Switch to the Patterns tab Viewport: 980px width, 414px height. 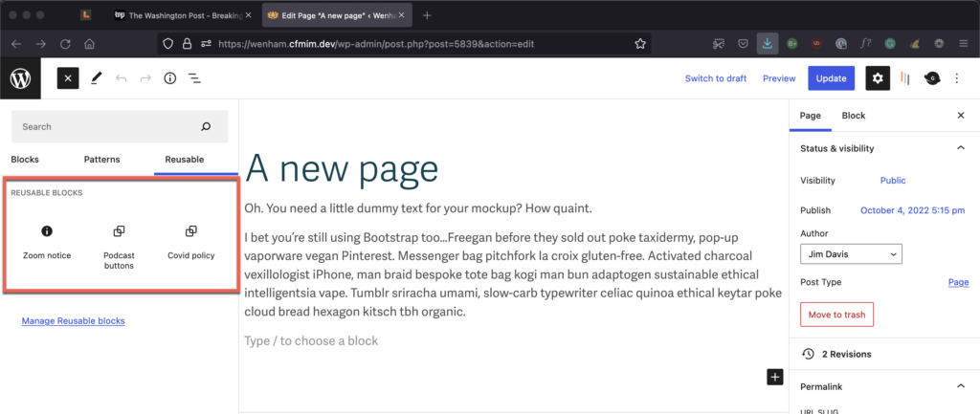(x=101, y=159)
